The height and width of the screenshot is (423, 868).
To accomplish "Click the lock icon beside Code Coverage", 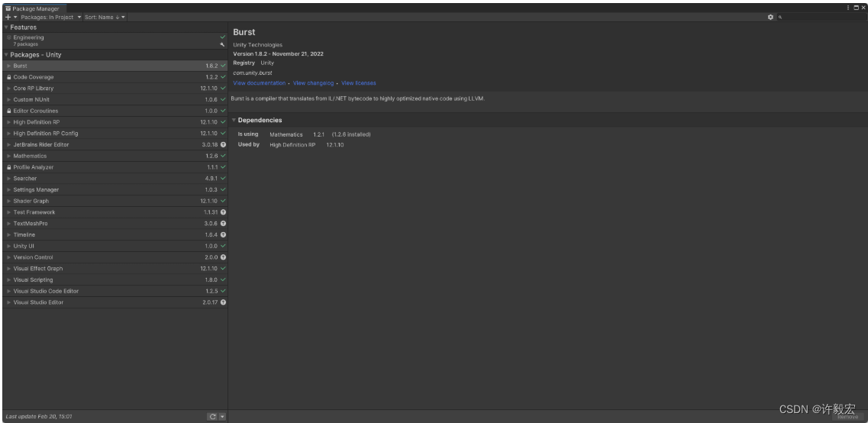I will coord(9,77).
